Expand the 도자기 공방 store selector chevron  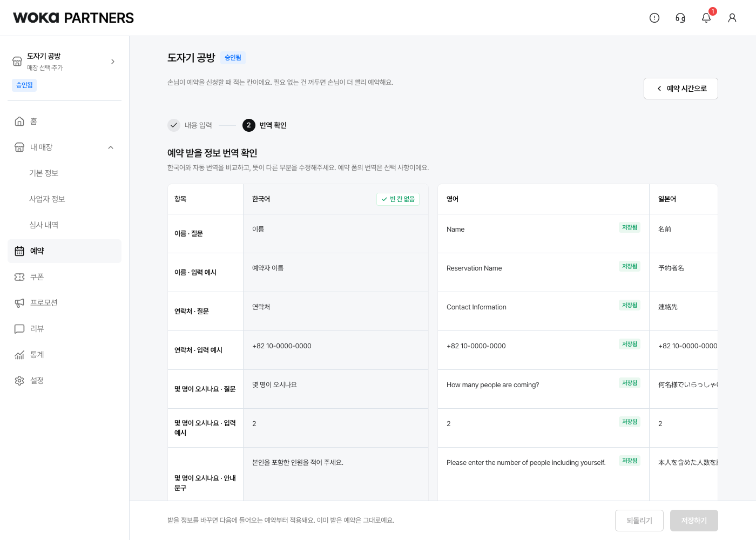(x=113, y=62)
